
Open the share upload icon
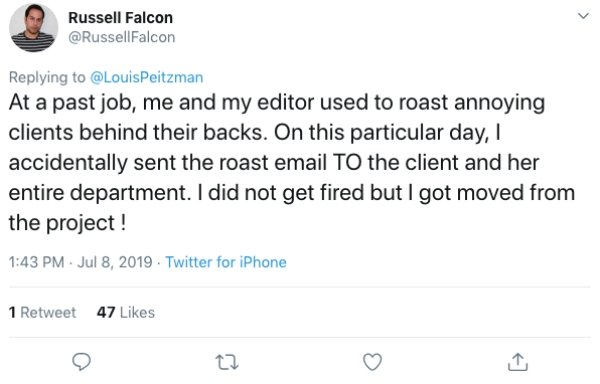click(518, 362)
